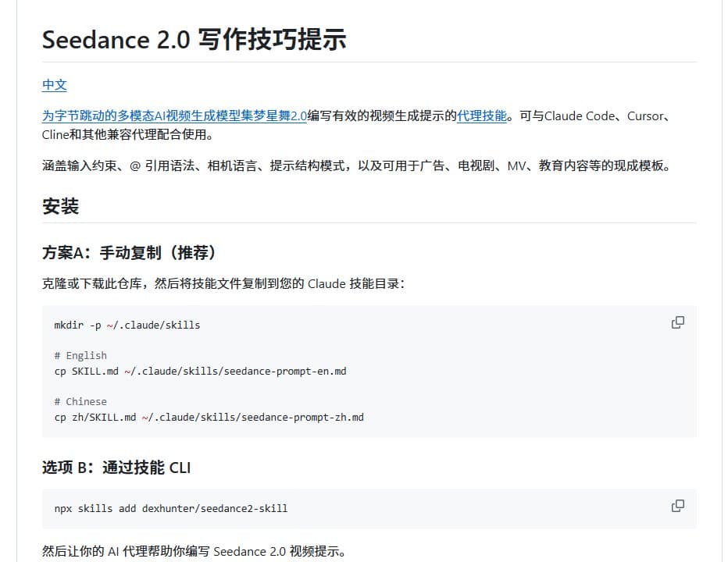
Task: Click the paragraph starting 涵盖输入约束
Action: coord(356,165)
